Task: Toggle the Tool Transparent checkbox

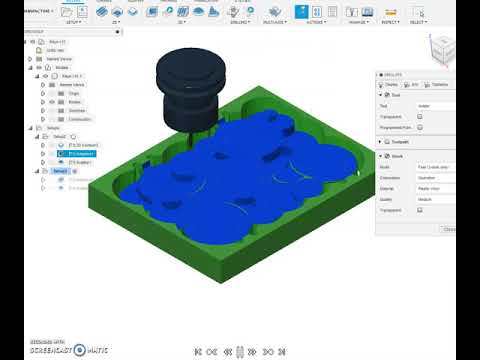Action: pos(420,117)
